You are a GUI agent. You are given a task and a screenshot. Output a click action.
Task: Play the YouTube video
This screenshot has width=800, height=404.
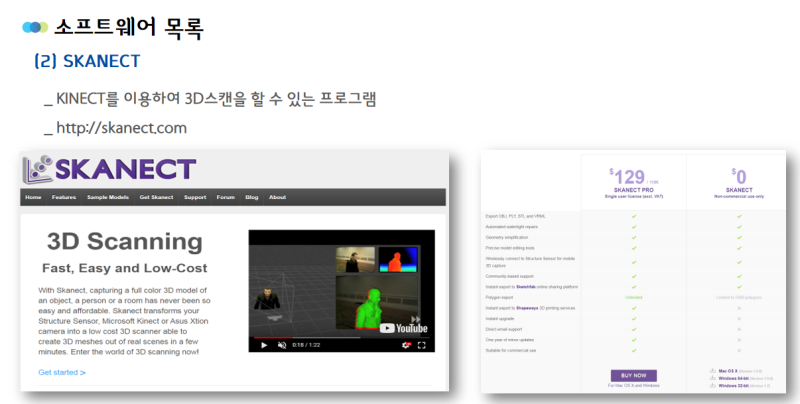[x=264, y=345]
